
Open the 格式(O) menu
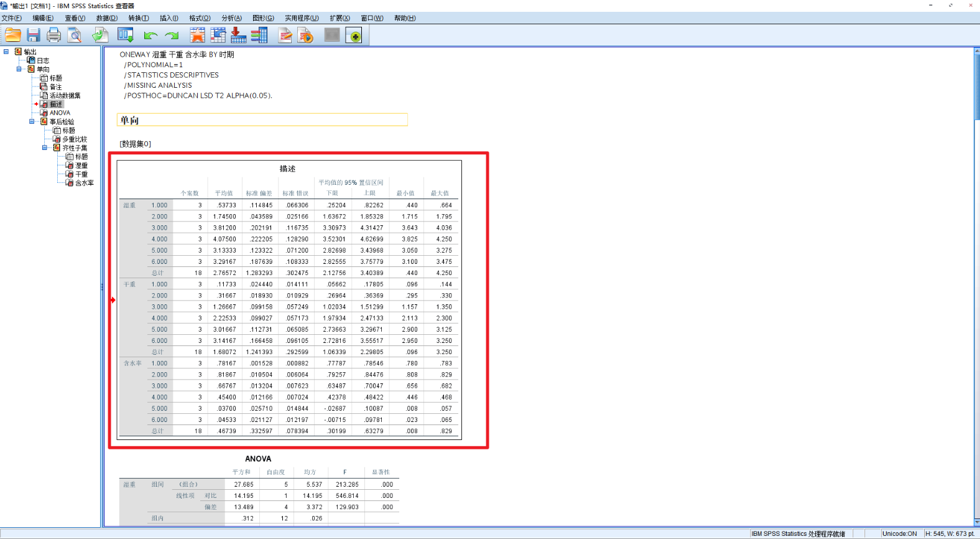pyautogui.click(x=200, y=18)
